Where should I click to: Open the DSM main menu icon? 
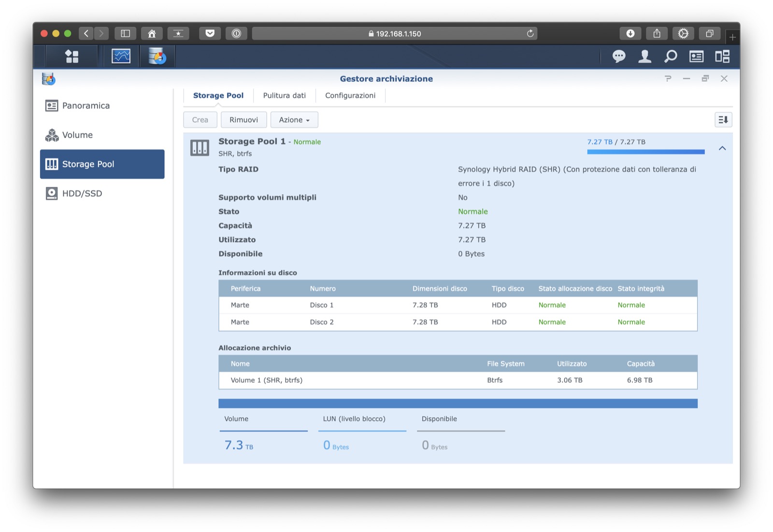(72, 56)
